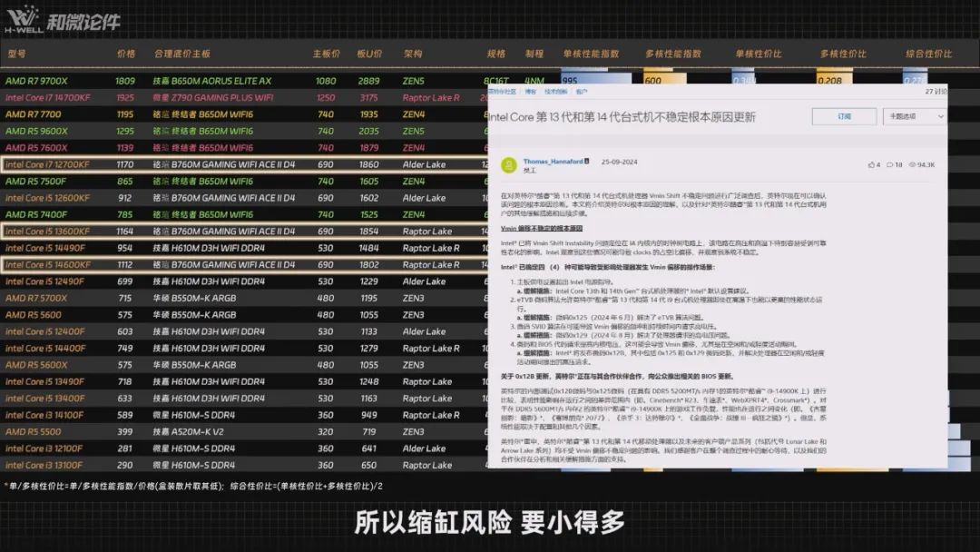Select the Intel Core i3 13100F row name
Screen dimensions: 980x552
click(x=44, y=465)
